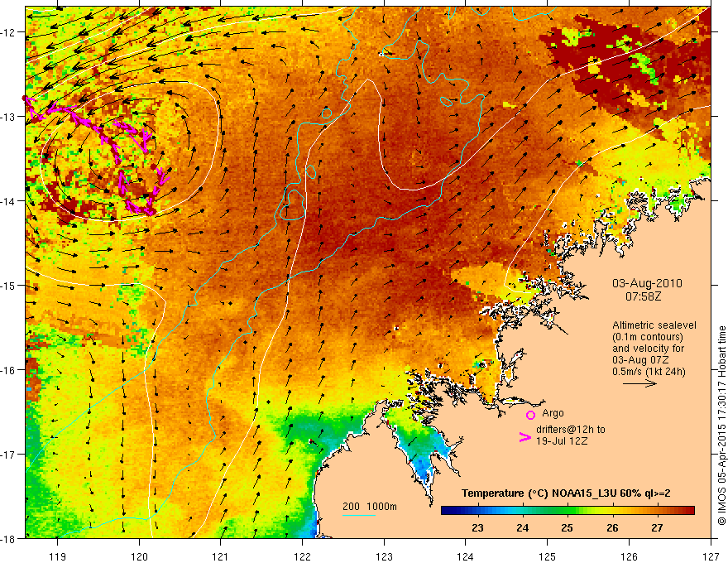Click the dark red end of the temperature color bar
Image resolution: width=728 pixels, height=563 pixels.
tap(689, 511)
